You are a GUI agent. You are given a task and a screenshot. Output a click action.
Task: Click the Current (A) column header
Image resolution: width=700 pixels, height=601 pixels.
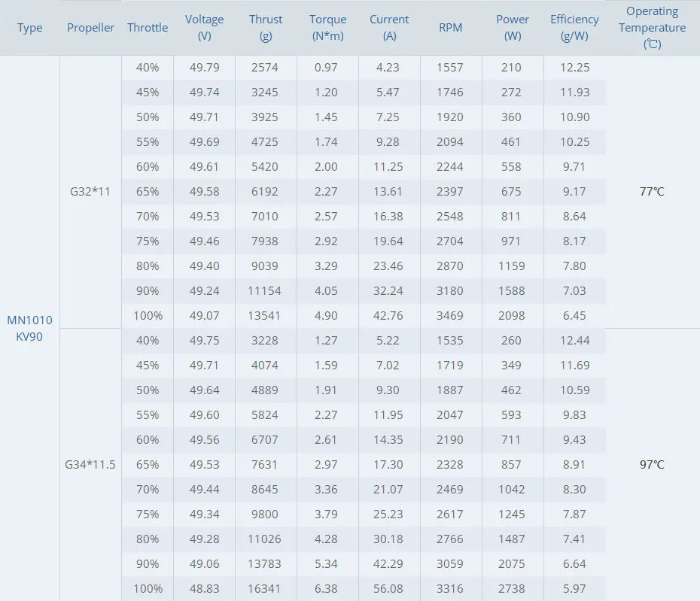389,28
